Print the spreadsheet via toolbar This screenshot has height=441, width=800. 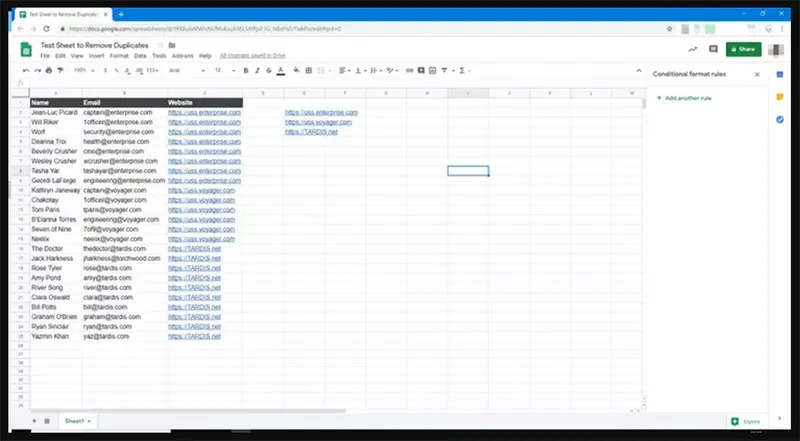point(49,70)
